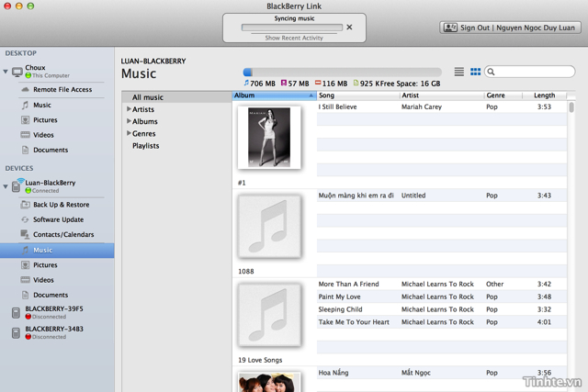Open Show Recent Activity
588x392 pixels.
point(294,38)
